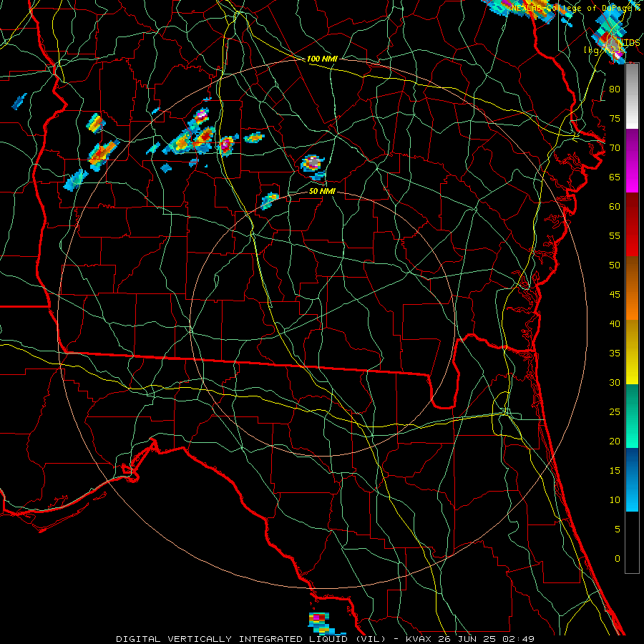Click the 45 value on the legend
Screen dimensions: 644x644
615,295
